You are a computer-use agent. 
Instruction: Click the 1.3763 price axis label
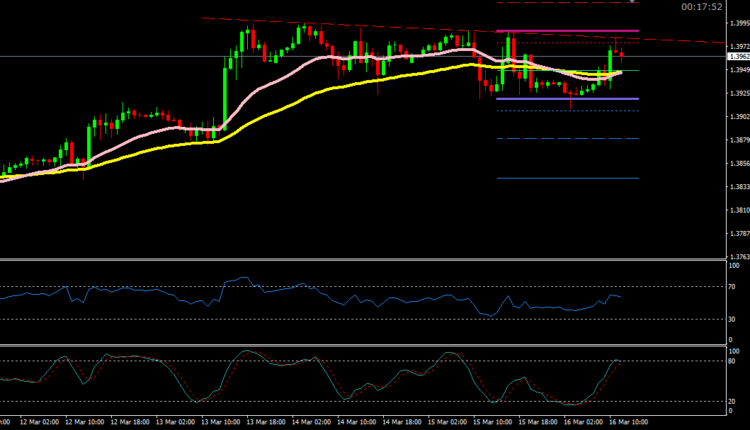735,257
